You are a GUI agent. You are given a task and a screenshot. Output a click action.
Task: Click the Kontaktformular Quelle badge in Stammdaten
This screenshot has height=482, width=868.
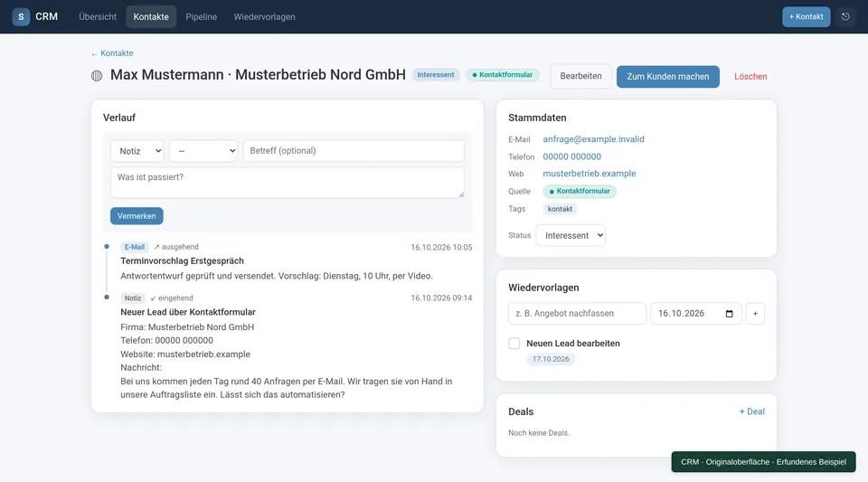coord(580,192)
